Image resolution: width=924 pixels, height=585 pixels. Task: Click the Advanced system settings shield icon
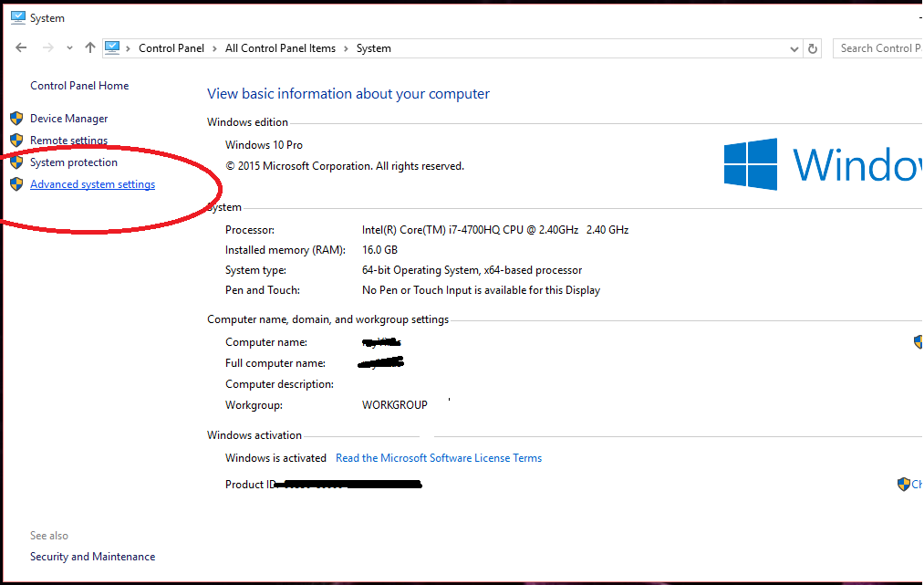click(16, 184)
